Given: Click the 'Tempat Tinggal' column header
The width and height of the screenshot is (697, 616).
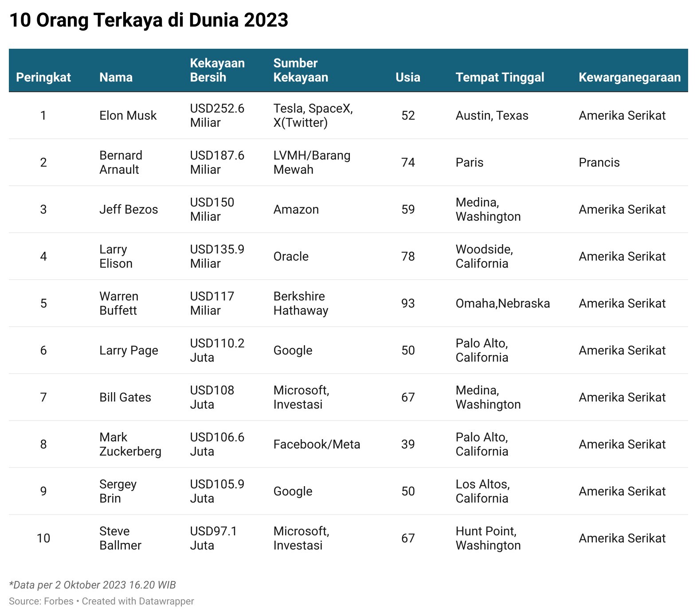Looking at the screenshot, I should [x=500, y=78].
